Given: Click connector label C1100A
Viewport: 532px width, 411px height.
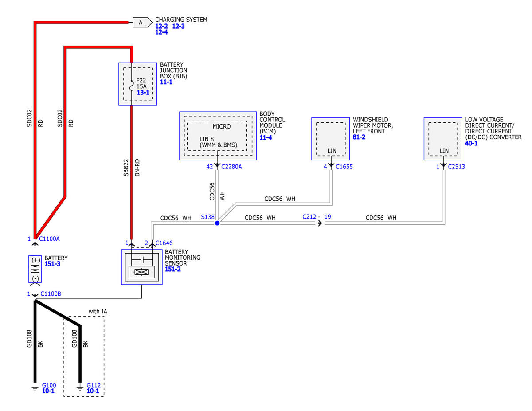Looking at the screenshot, I should [49, 239].
